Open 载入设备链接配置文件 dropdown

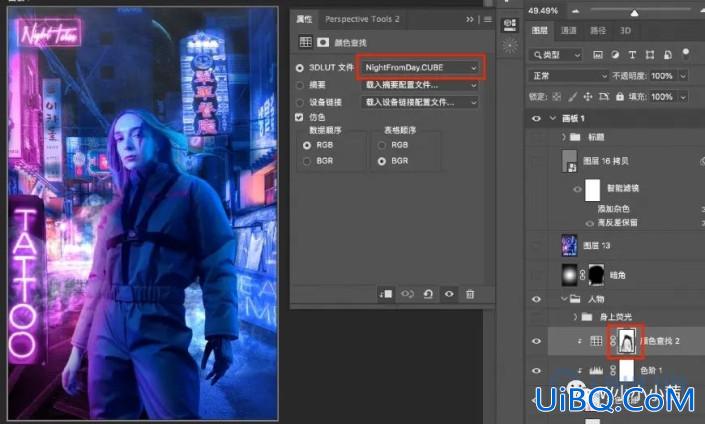(419, 103)
